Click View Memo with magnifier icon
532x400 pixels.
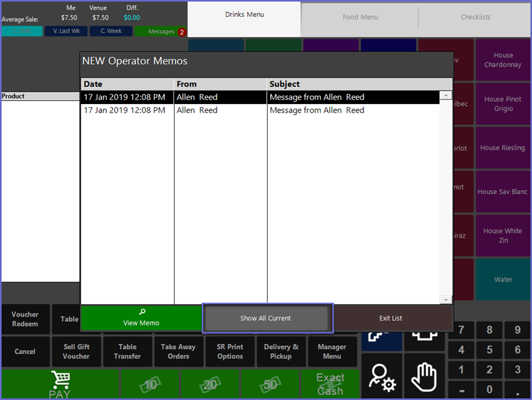coord(141,318)
